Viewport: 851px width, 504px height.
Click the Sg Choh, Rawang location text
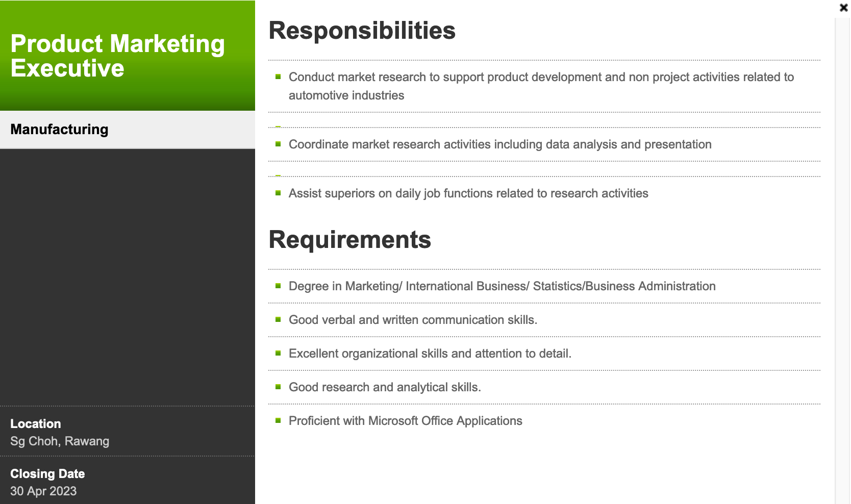click(x=60, y=441)
